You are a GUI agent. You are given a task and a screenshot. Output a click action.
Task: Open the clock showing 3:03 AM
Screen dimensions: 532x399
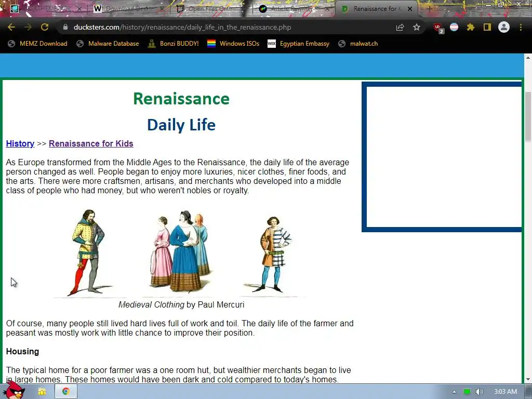(506, 392)
